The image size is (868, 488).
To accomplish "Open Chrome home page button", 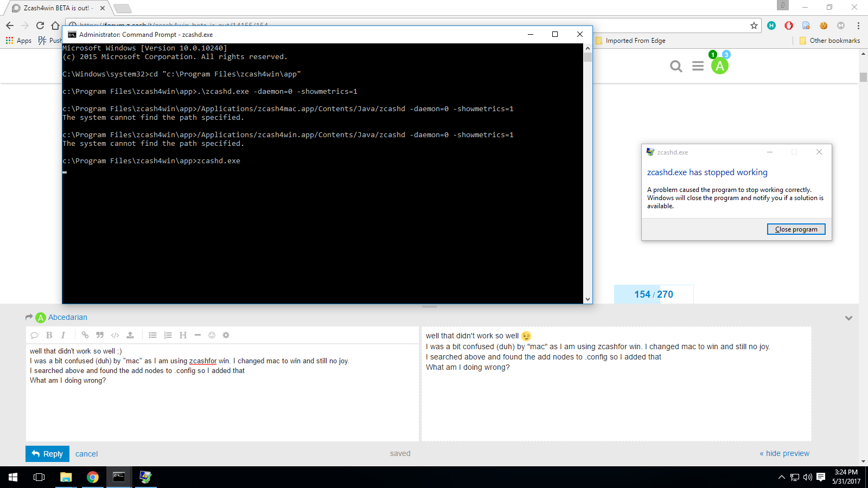I will tap(55, 25).
